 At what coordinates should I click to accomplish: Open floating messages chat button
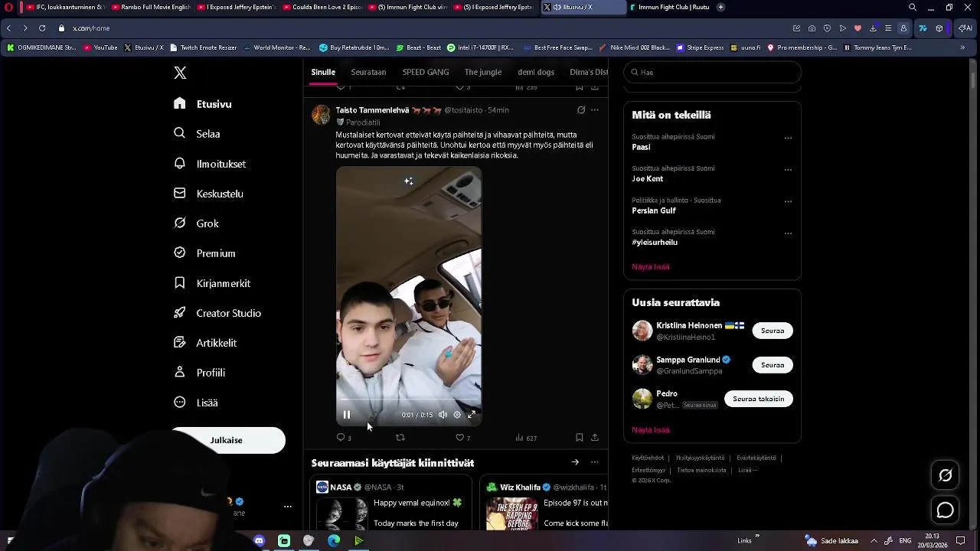point(946,510)
